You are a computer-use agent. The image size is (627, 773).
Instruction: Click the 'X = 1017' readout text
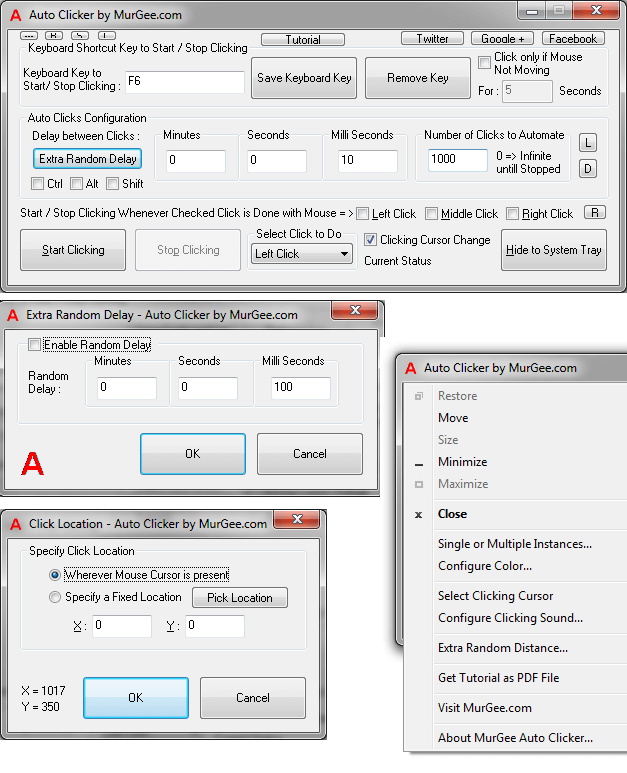[x=43, y=691]
